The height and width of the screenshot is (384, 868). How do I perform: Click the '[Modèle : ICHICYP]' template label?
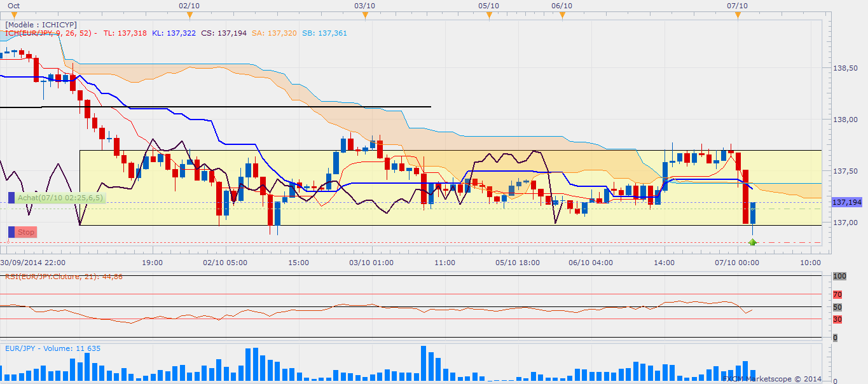coord(41,25)
